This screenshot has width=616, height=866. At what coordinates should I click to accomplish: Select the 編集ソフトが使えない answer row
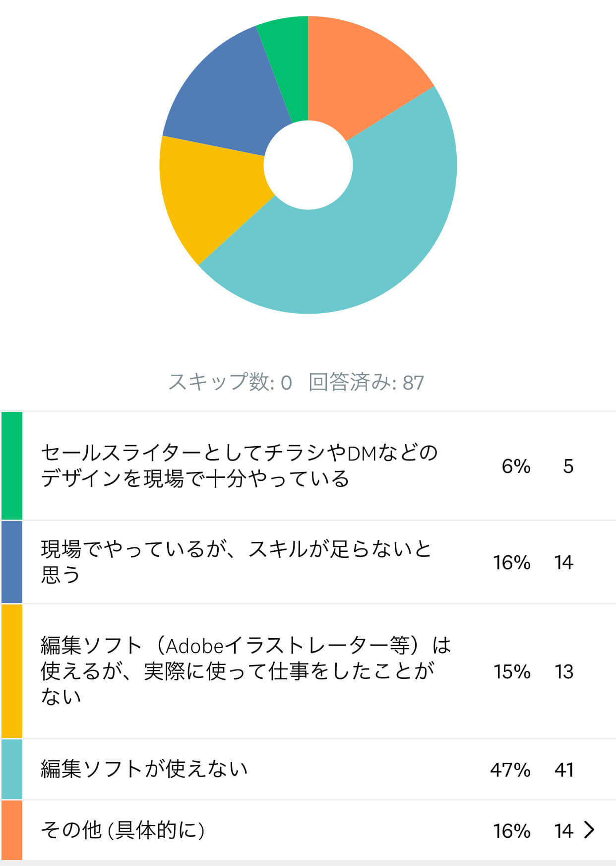pos(308,769)
